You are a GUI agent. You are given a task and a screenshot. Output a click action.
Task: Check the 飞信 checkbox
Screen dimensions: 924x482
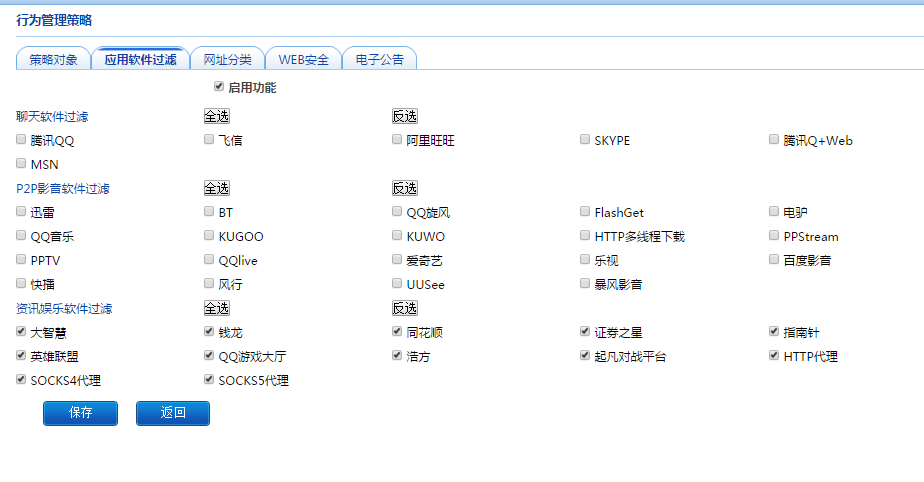click(x=209, y=139)
